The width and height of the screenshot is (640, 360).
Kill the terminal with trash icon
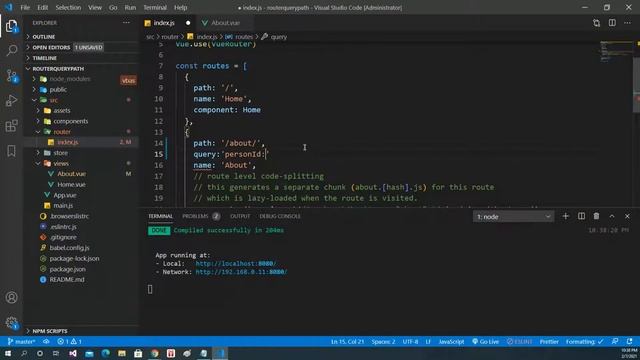[x=596, y=216]
